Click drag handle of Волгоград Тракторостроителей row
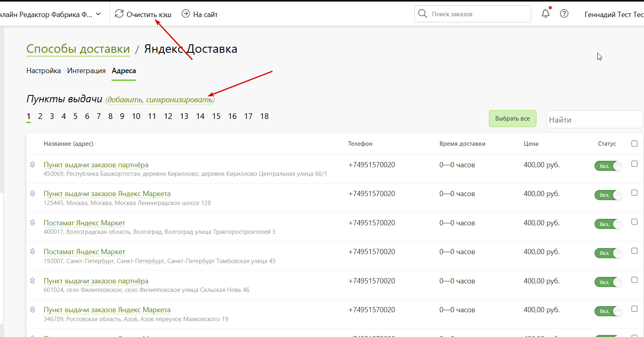 click(x=32, y=223)
